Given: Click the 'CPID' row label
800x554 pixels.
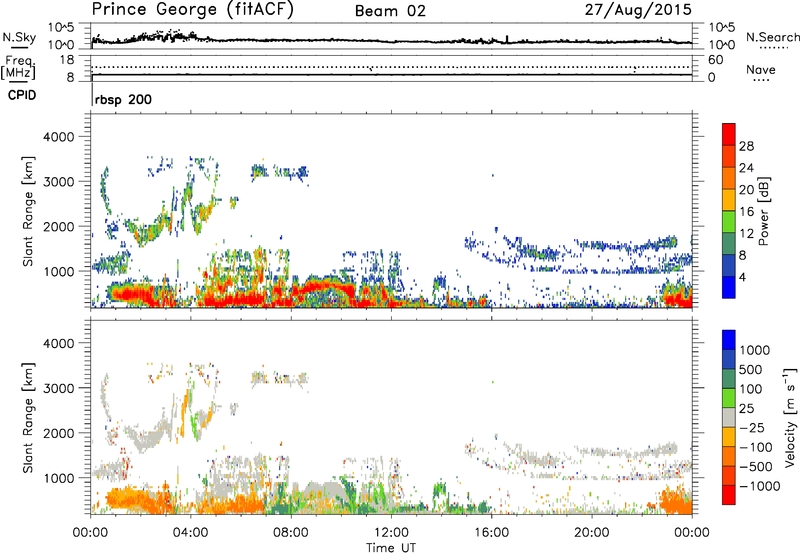Looking at the screenshot, I should click(x=22, y=95).
